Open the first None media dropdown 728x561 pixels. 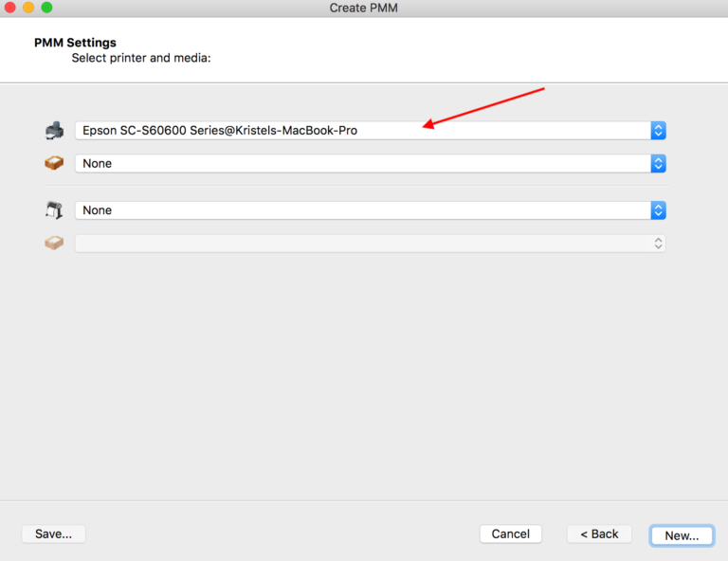click(370, 163)
